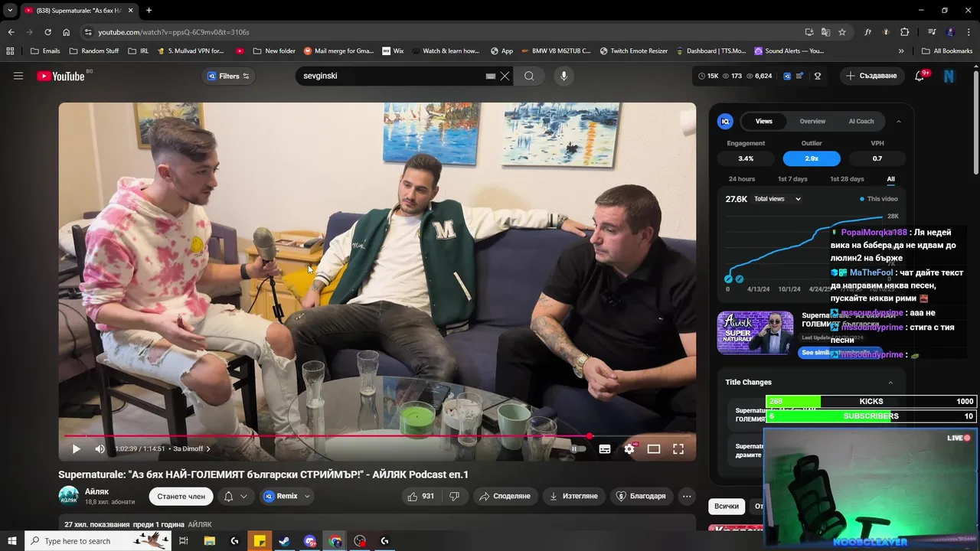This screenshot has width=980, height=551.
Task: Toggle the autoplay switch in player
Action: [577, 449]
